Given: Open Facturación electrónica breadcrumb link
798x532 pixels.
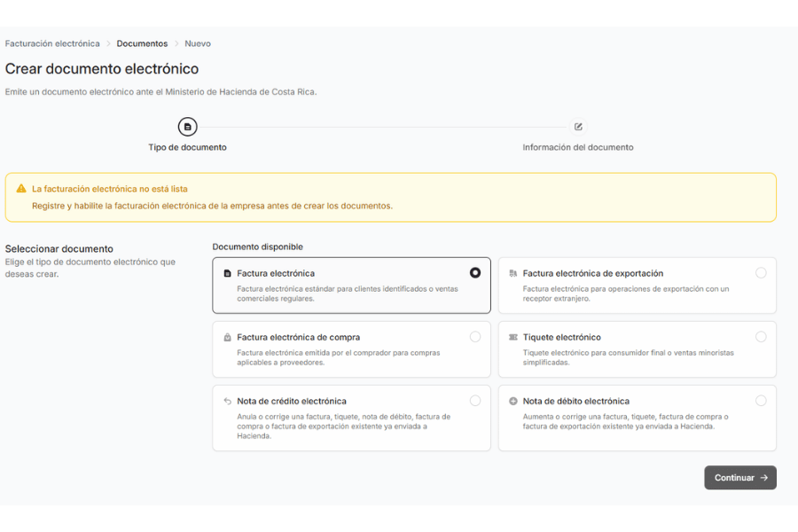Looking at the screenshot, I should tap(52, 43).
